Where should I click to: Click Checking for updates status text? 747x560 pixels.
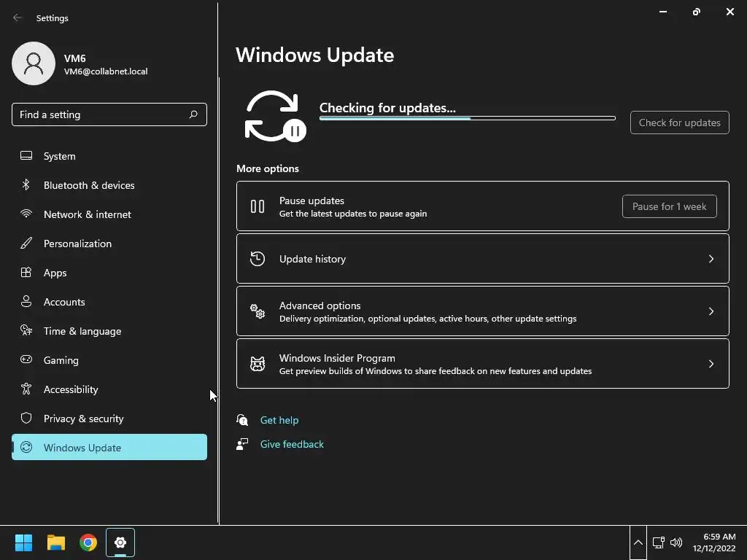387,108
